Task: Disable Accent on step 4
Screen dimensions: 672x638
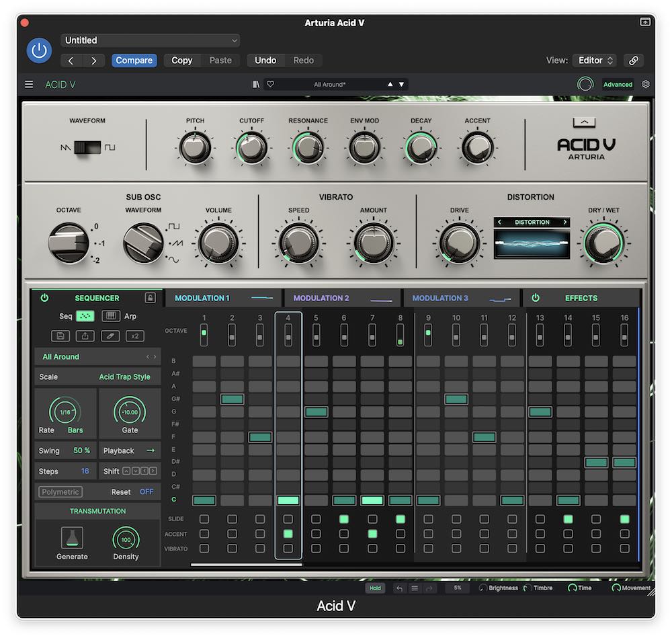Action: pos(288,534)
